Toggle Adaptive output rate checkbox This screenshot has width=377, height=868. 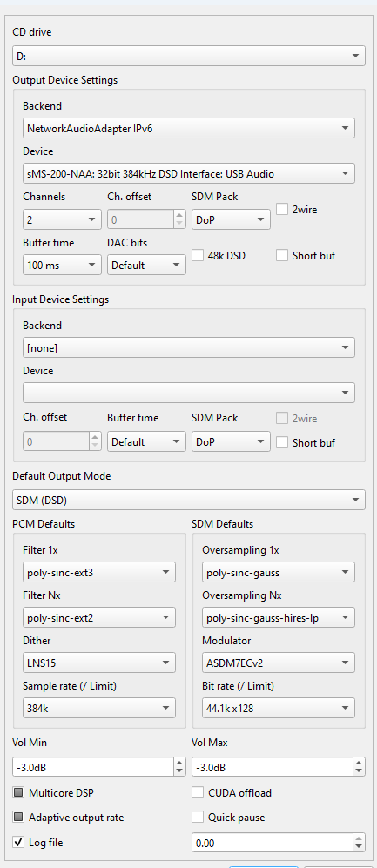pyautogui.click(x=18, y=818)
